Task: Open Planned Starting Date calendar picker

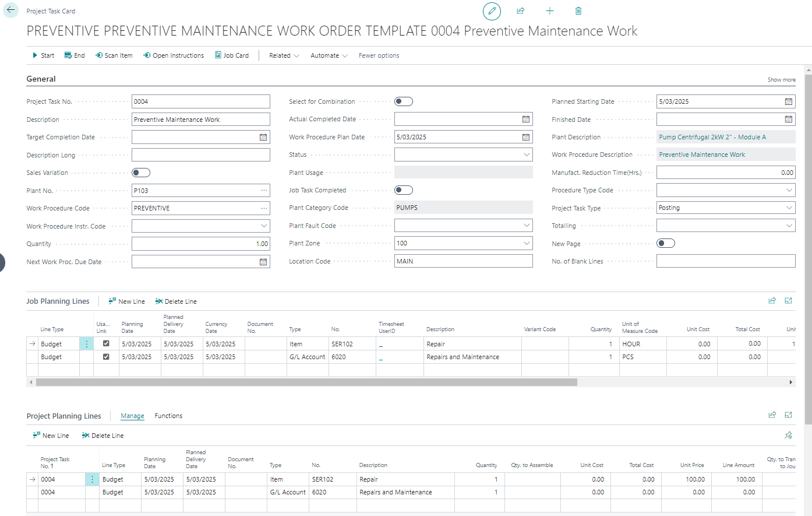Action: [x=789, y=101]
